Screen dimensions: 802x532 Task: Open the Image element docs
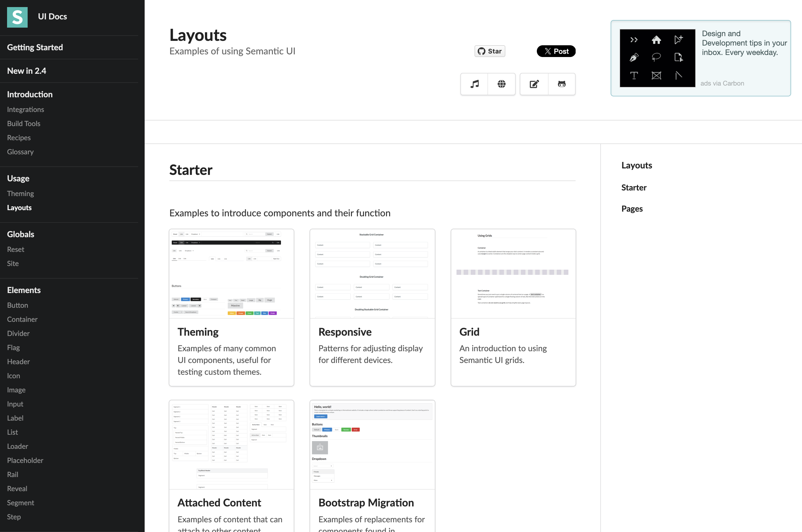coord(16,390)
